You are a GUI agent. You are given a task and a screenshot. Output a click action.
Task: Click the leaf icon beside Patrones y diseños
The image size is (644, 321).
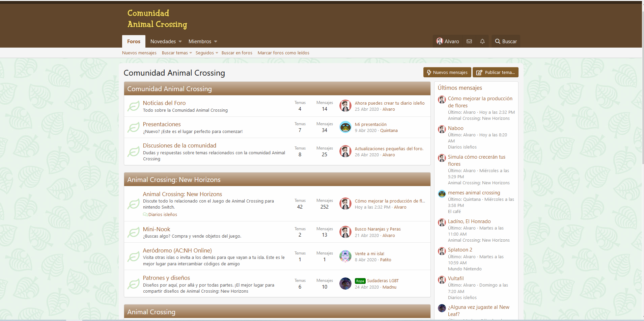coord(134,284)
